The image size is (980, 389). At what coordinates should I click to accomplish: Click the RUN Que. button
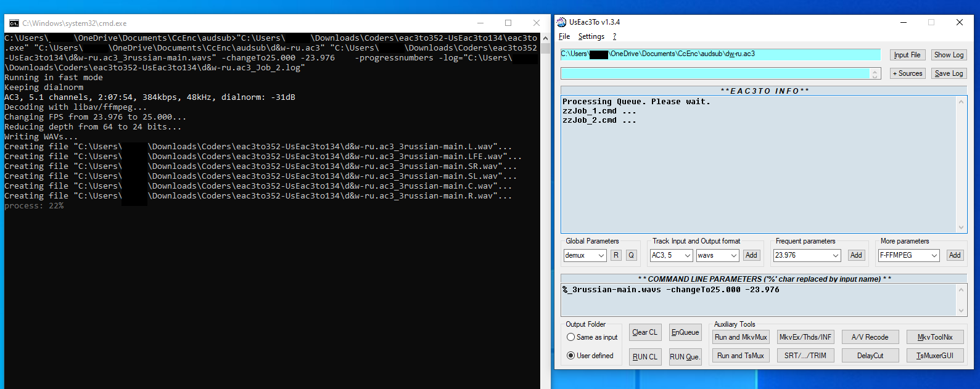[x=685, y=357]
